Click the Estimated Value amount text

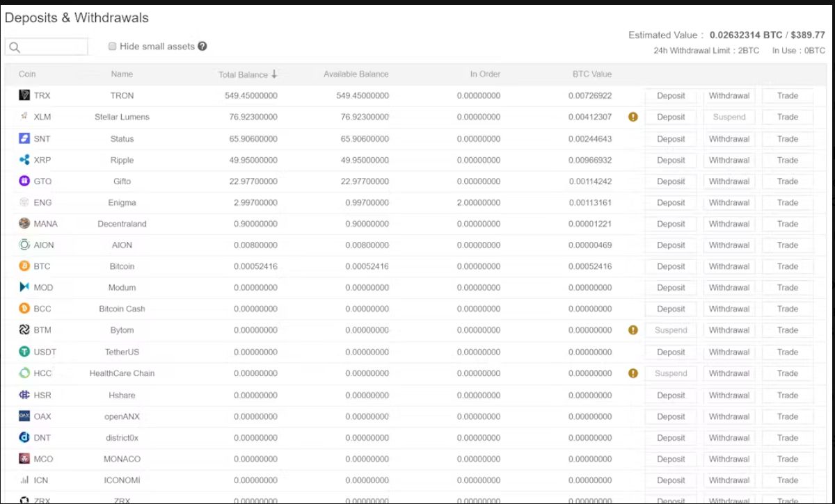point(768,35)
